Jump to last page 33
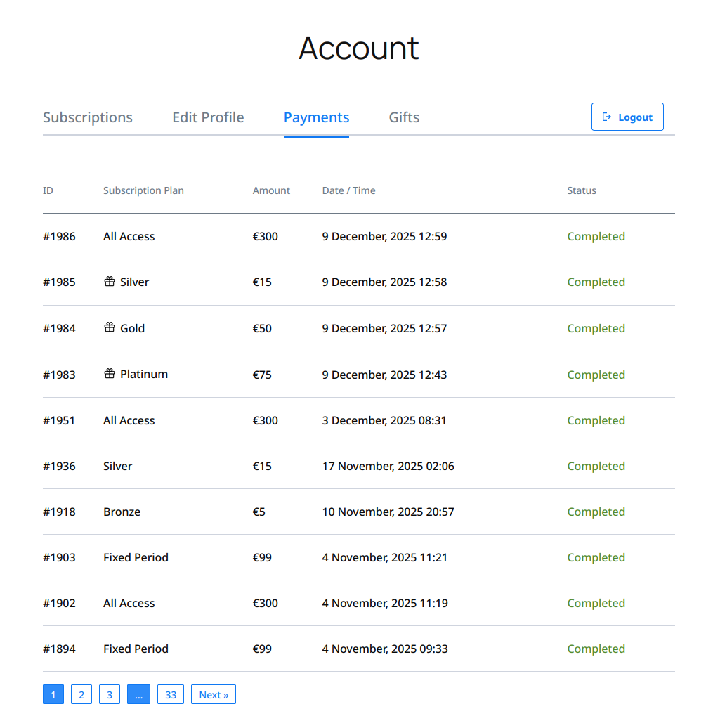Image resolution: width=713 pixels, height=728 pixels. click(171, 695)
